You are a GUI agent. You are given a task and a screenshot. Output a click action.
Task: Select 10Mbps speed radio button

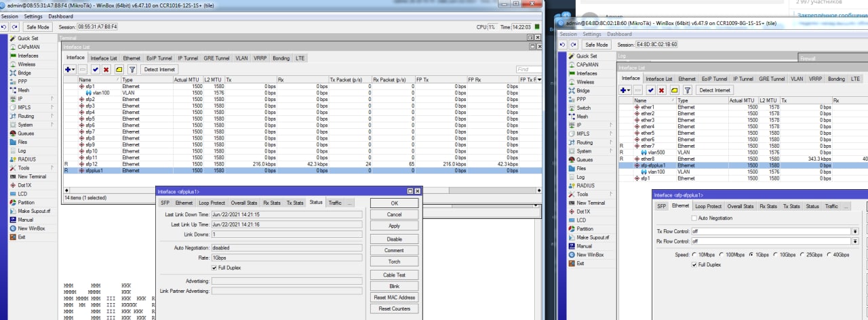(694, 255)
